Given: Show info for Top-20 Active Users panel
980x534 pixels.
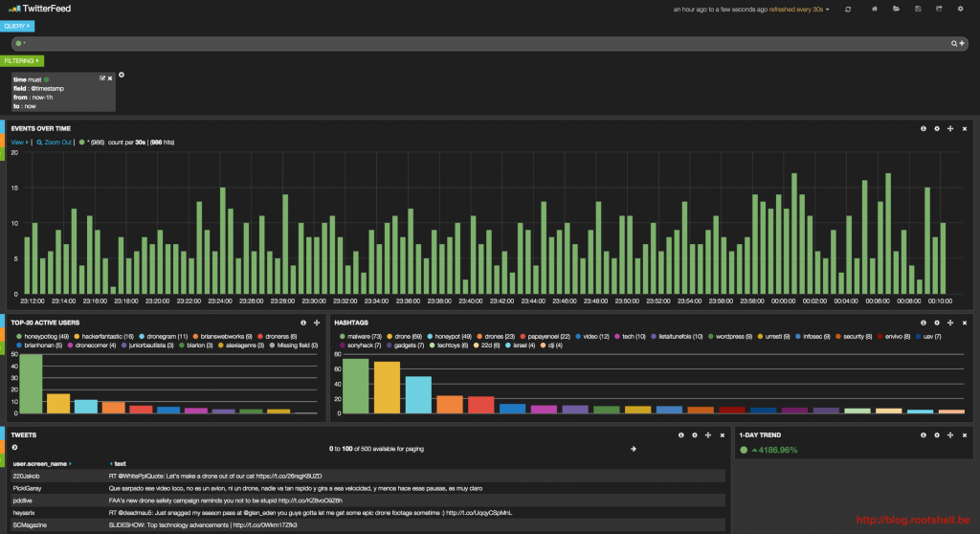Looking at the screenshot, I should coord(303,323).
